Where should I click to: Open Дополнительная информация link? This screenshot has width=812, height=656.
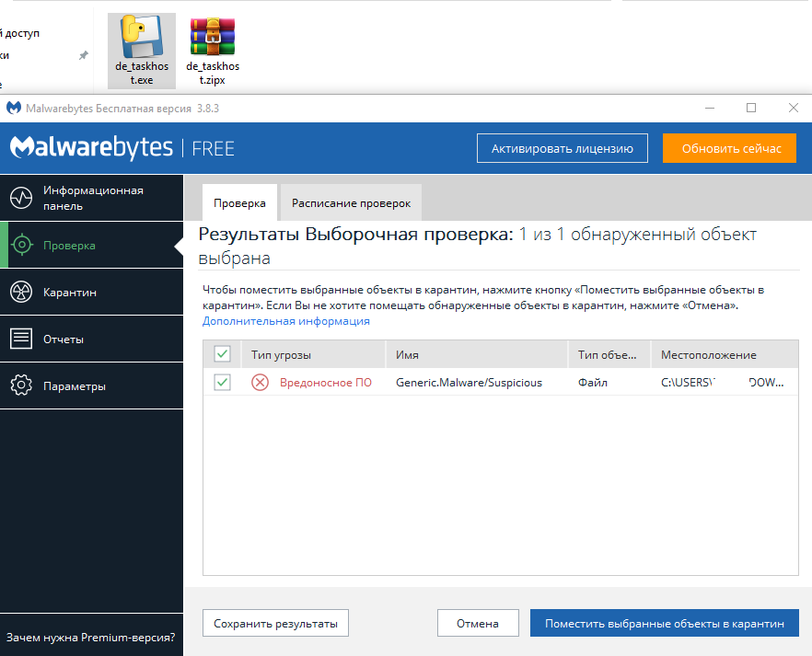pyautogui.click(x=285, y=321)
